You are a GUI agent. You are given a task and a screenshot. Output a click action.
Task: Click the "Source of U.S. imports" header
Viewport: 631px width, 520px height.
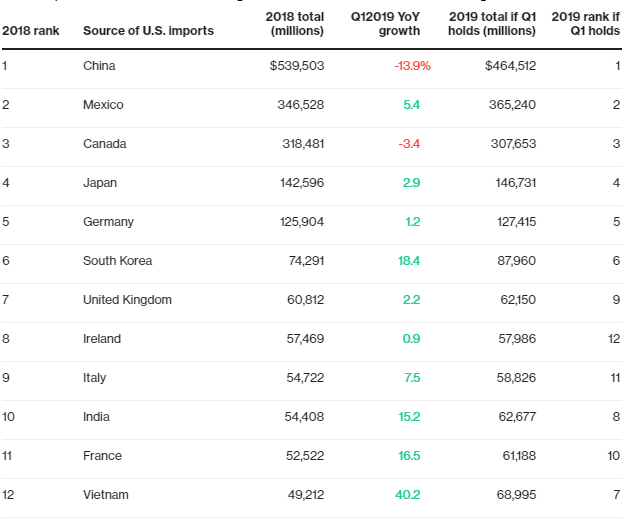pos(148,31)
